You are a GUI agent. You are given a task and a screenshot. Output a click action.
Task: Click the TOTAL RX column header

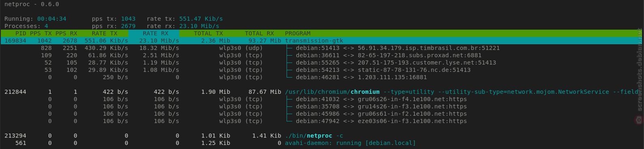coord(259,33)
